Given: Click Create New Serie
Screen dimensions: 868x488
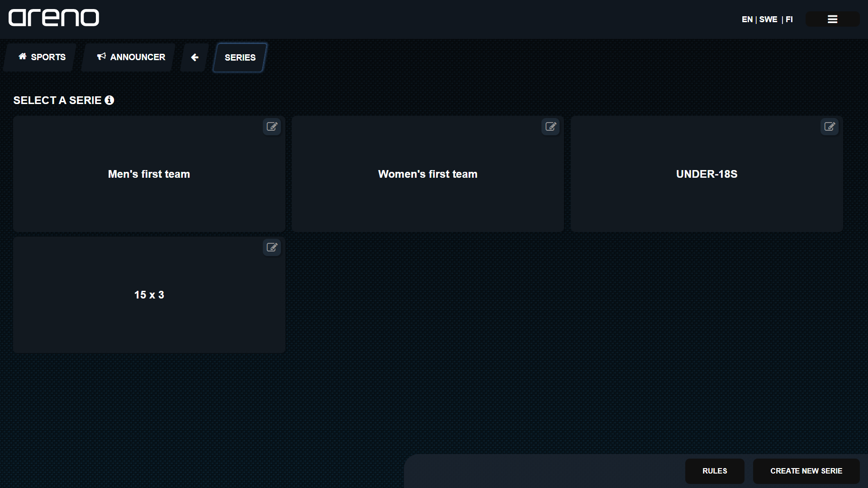Looking at the screenshot, I should [806, 471].
